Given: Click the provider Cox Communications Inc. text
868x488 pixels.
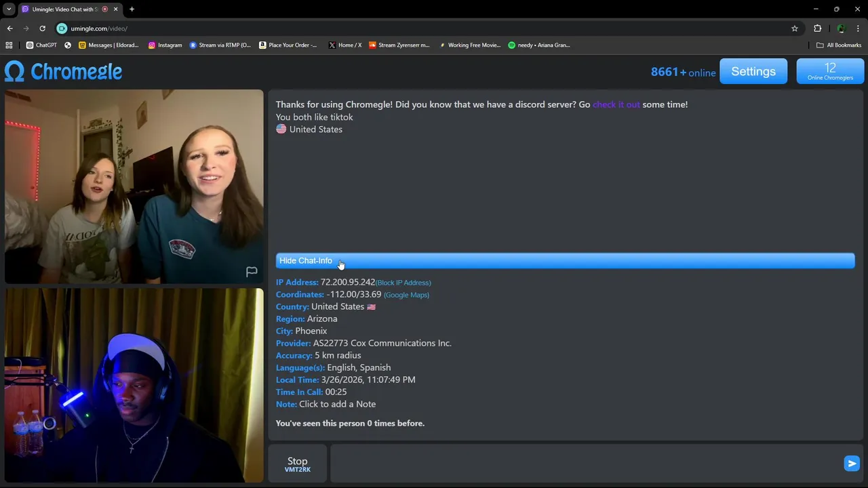Looking at the screenshot, I should (x=382, y=343).
